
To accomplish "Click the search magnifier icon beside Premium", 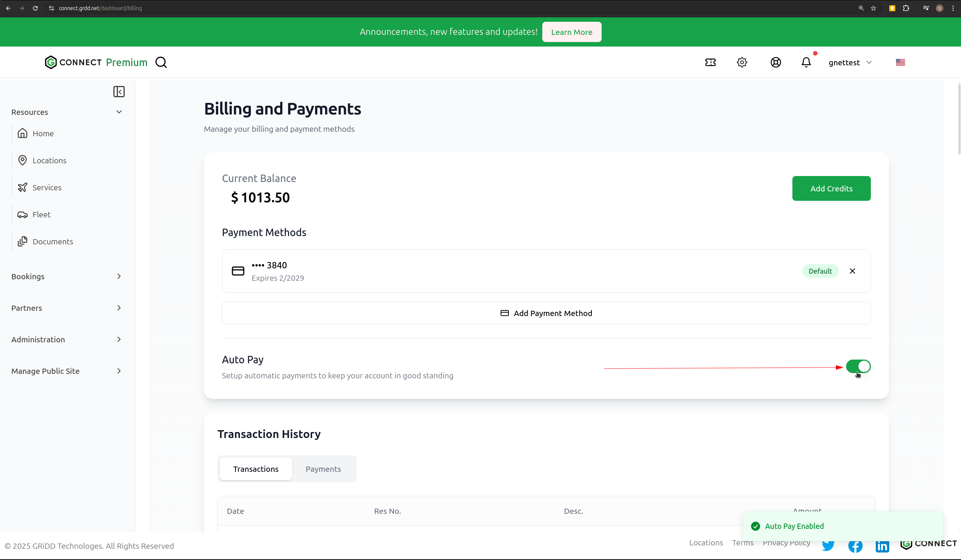I will (161, 63).
